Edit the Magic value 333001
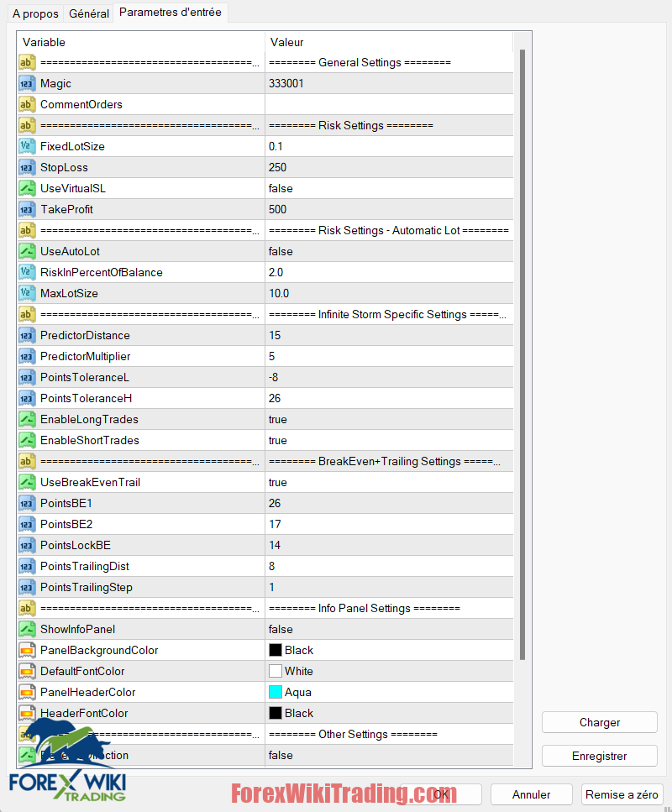The image size is (672, 812). point(389,83)
